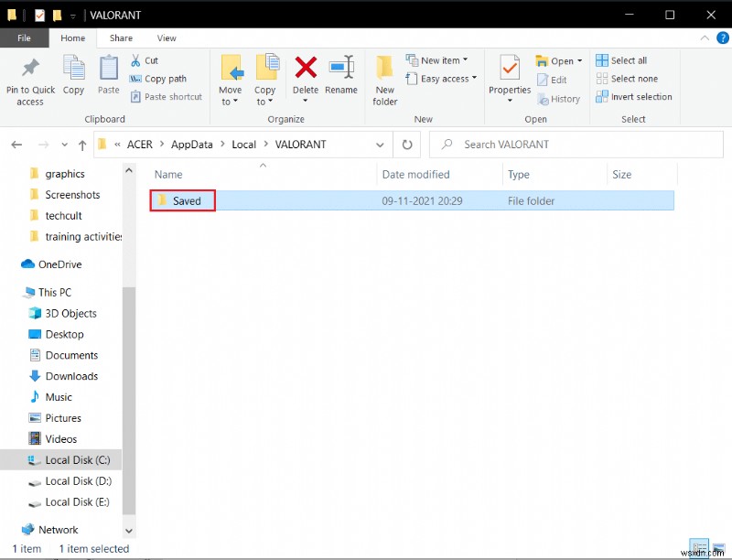Click Paste shortcut
This screenshot has height=560, width=732.
tap(167, 97)
